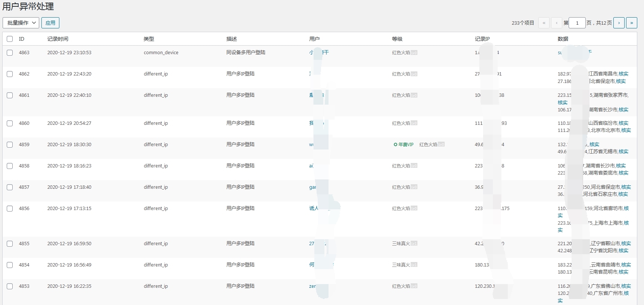Click the 年费VIP badge in row 4859
This screenshot has height=305, width=644.
404,145
